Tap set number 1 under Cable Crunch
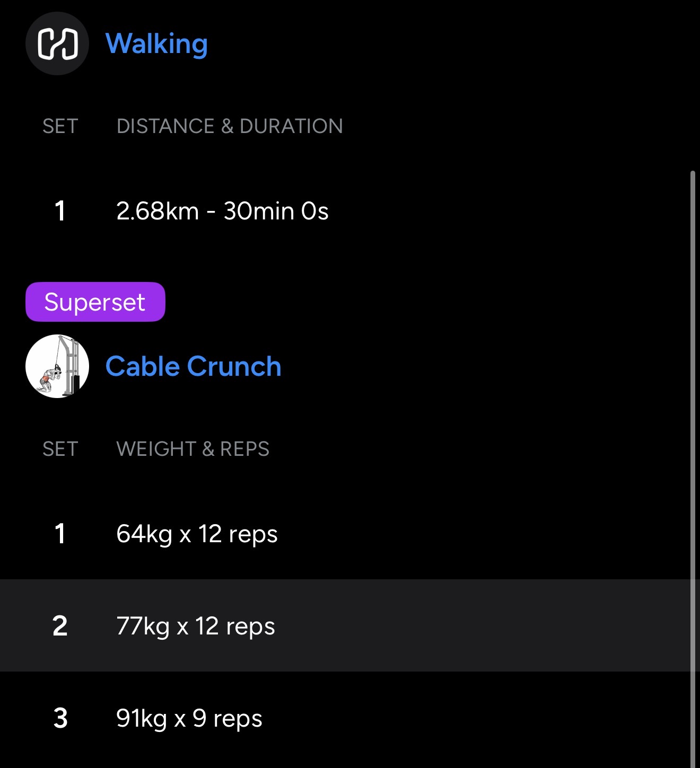 coord(60,534)
